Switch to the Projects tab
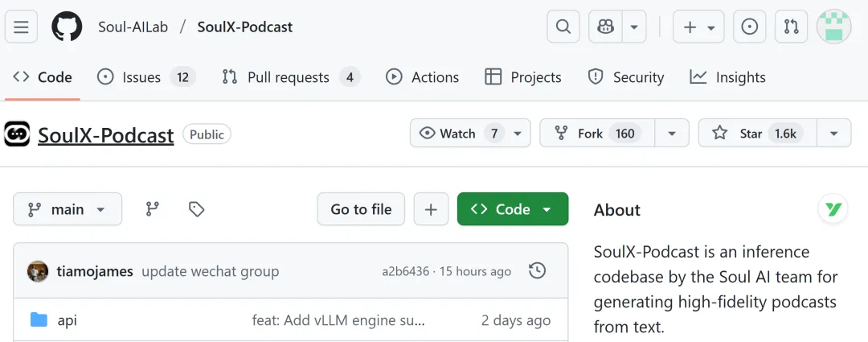Screen dimensions: 868x342 tap(522, 77)
